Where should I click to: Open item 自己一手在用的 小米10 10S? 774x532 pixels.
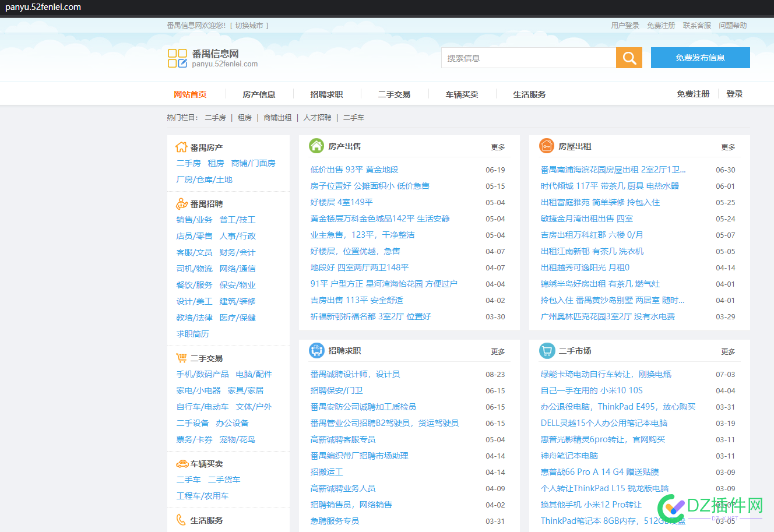point(592,390)
